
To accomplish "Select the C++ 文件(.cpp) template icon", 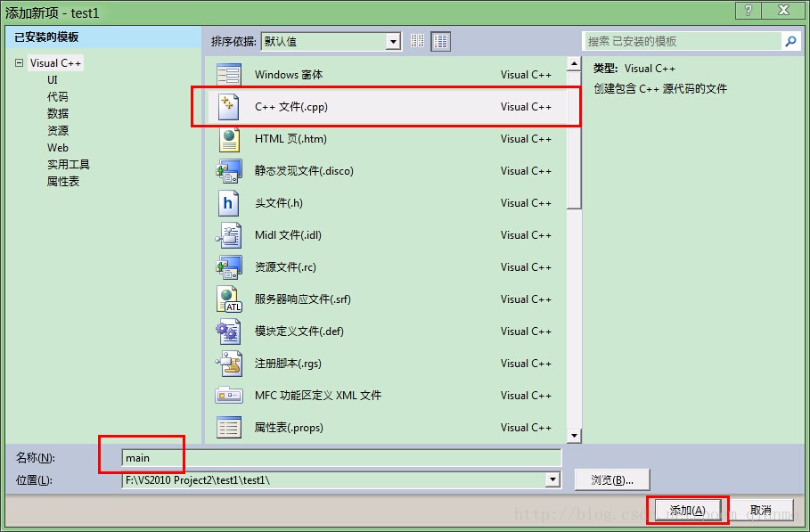I will point(229,107).
